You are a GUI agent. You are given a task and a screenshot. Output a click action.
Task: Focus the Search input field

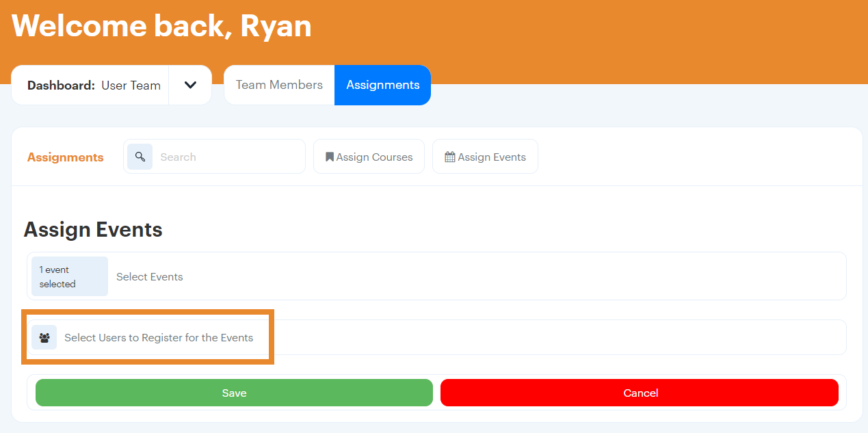click(229, 157)
